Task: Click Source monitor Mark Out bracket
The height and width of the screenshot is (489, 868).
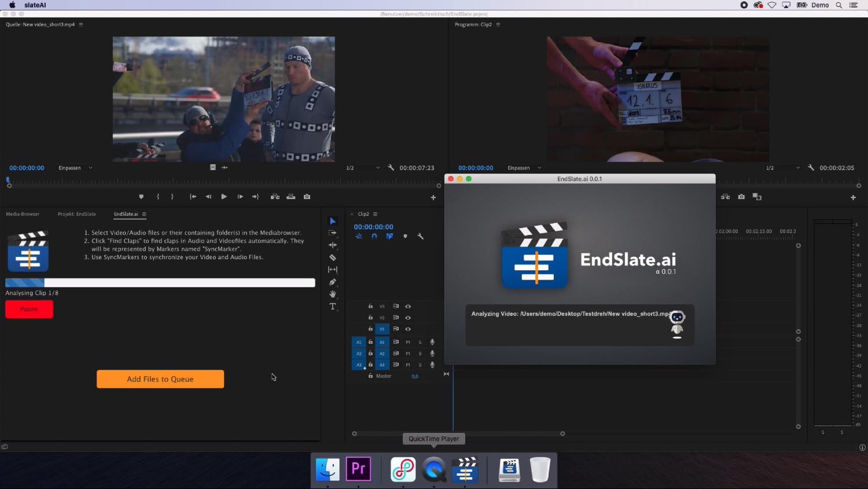Action: (x=172, y=197)
